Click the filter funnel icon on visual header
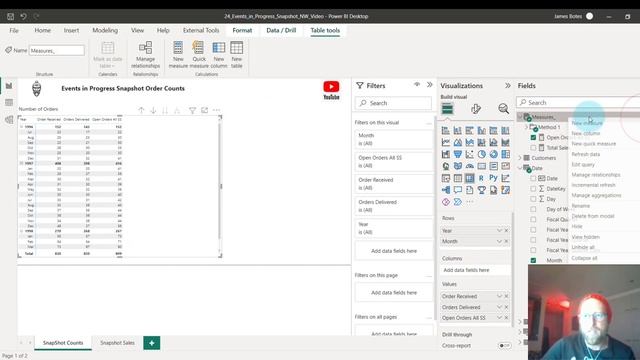The width and height of the screenshot is (640, 360). point(192,110)
